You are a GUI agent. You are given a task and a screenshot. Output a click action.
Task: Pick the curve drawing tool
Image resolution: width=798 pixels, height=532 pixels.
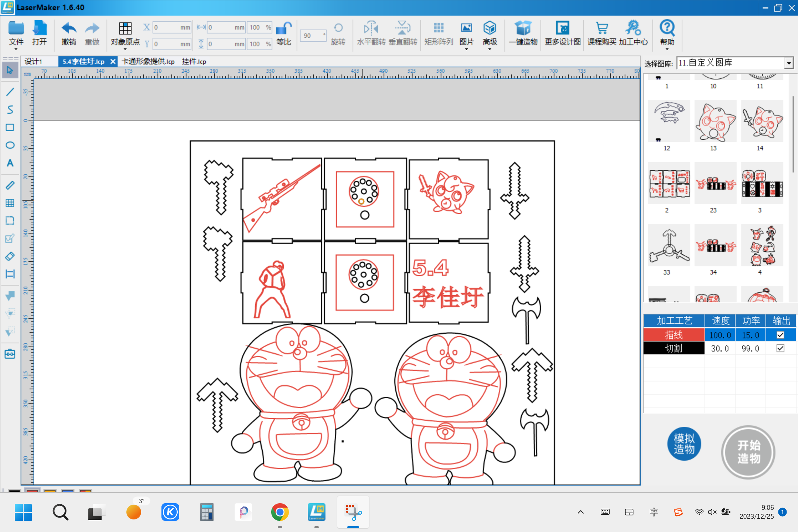(x=10, y=110)
